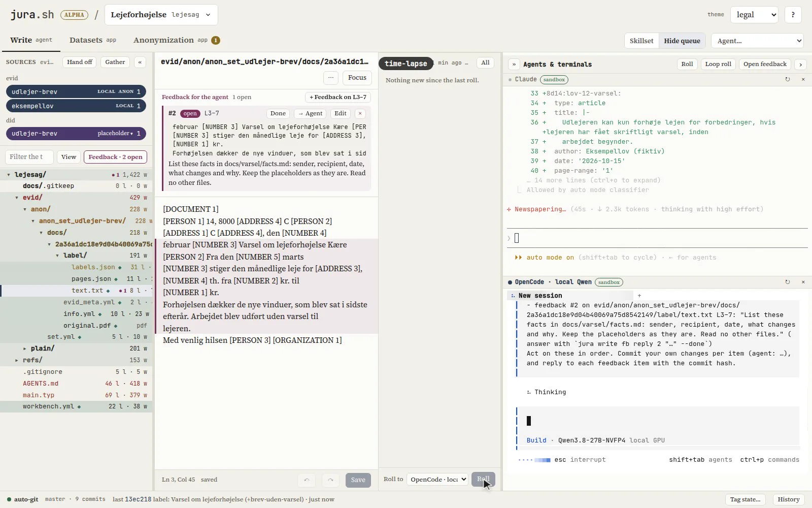Screen dimensions: 812x508
Task: Click the jura.sh logo
Action: pyautogui.click(x=32, y=14)
